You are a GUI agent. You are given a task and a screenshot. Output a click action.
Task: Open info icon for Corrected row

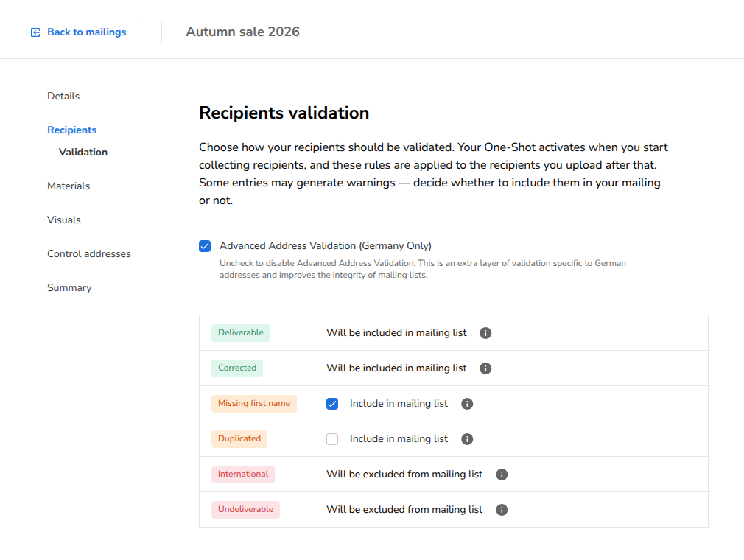click(x=485, y=368)
